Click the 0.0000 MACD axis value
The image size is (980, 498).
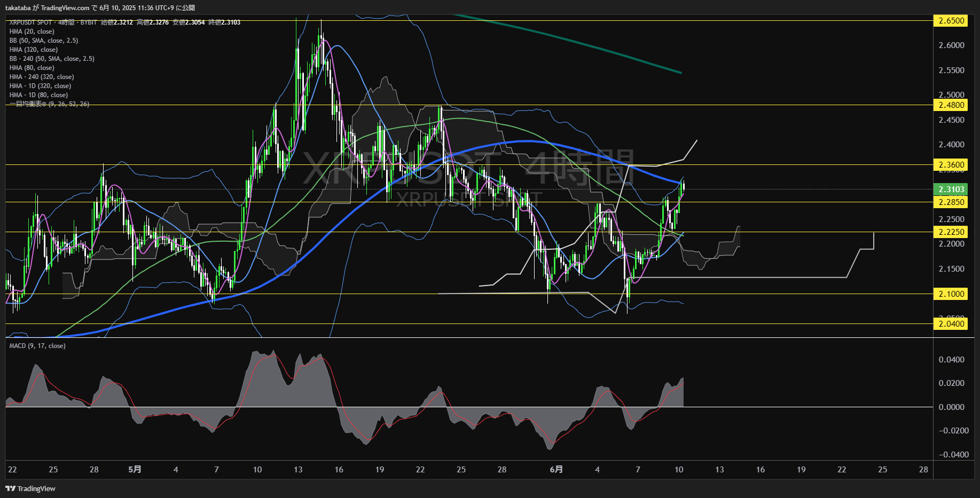952,407
